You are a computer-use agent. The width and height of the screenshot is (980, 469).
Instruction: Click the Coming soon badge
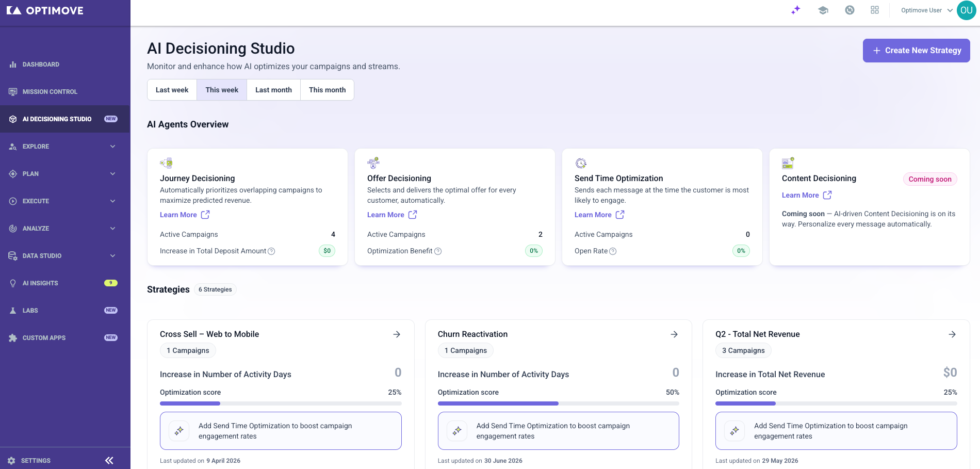point(930,179)
